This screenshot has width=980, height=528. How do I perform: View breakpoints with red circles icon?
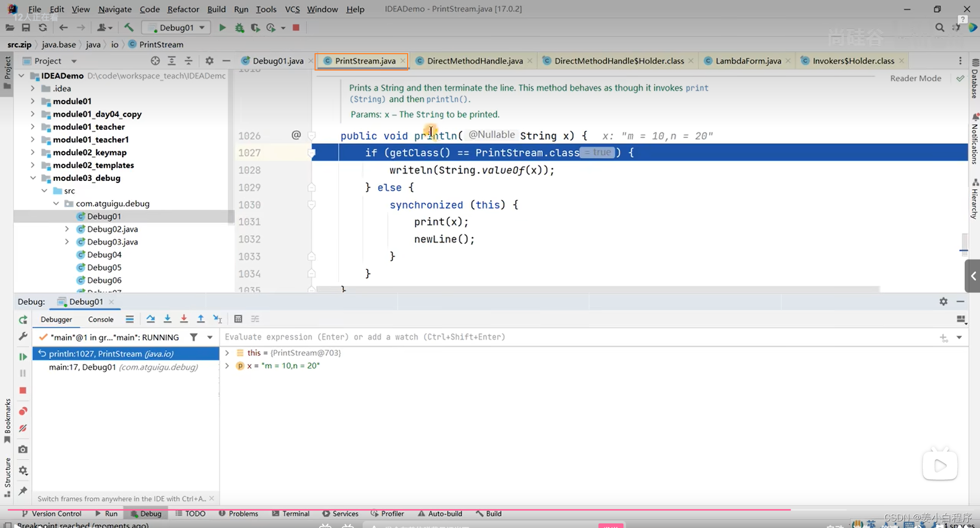[x=23, y=411]
